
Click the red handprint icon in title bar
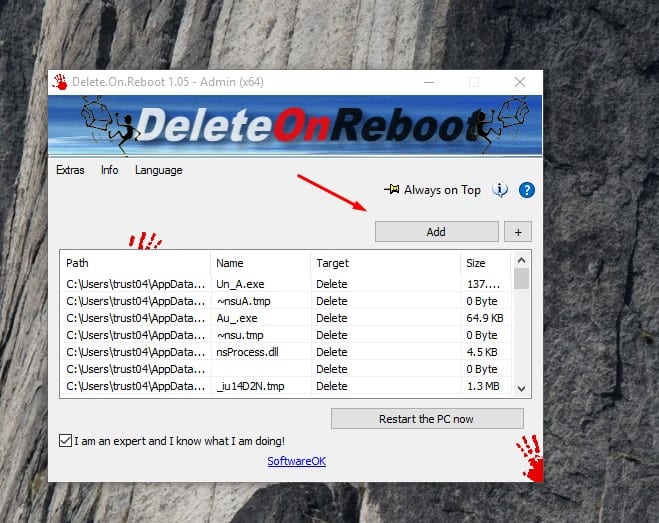pos(59,82)
